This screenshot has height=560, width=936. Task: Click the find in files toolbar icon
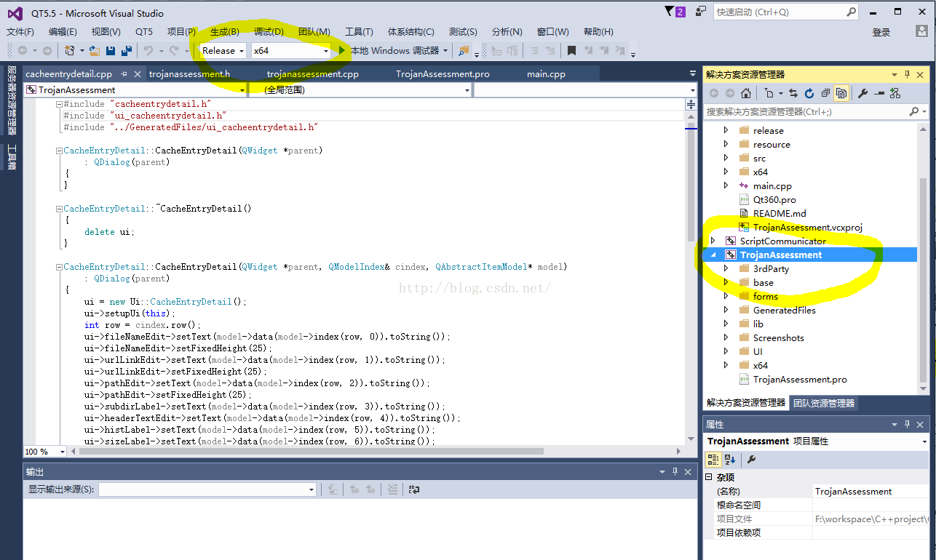(464, 51)
